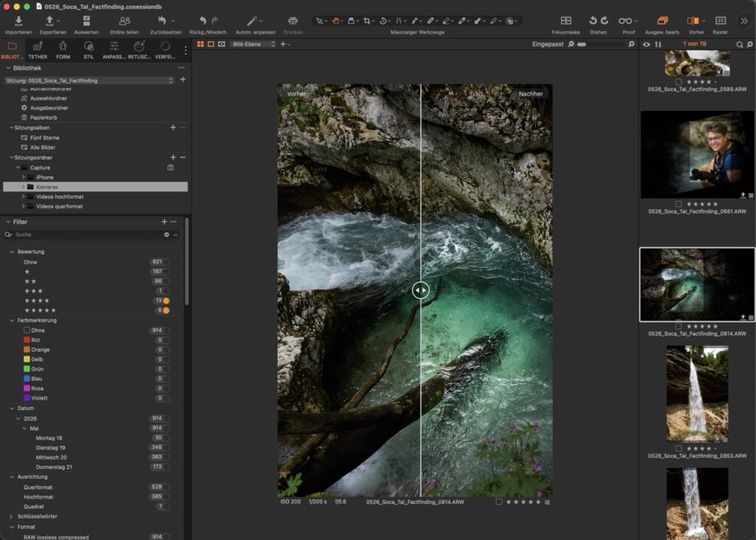This screenshot has width=756, height=540.
Task: Click the Zurücksetzen icon
Action: (x=162, y=21)
